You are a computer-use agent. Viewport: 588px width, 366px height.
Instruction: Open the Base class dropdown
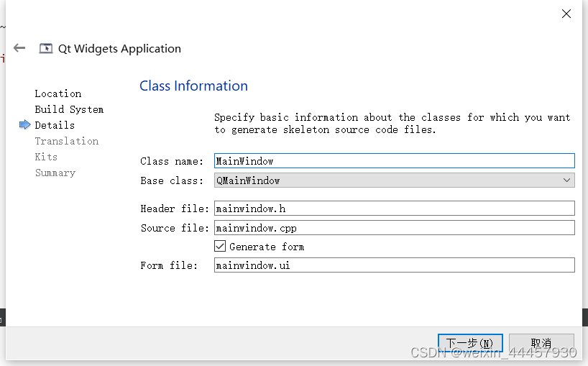click(394, 180)
